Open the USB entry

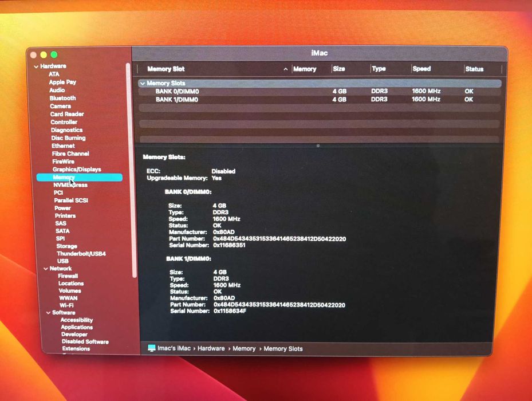[63, 261]
